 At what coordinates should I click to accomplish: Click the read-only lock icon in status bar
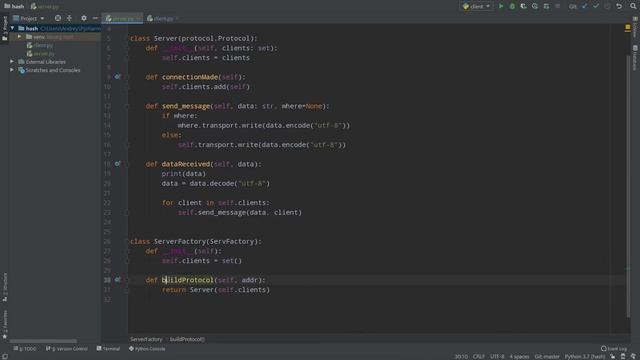pyautogui.click(x=613, y=356)
